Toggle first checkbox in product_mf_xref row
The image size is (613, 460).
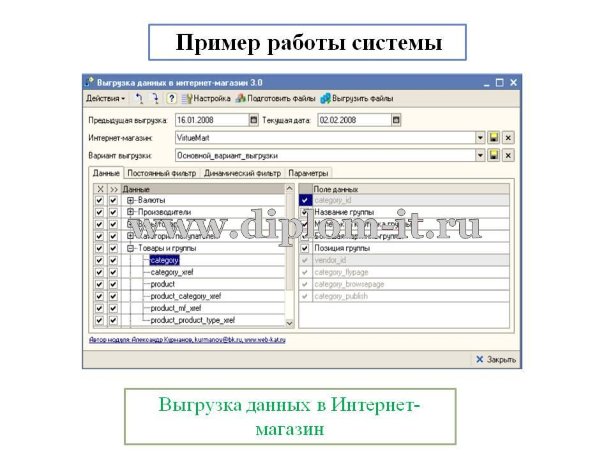tap(99, 308)
